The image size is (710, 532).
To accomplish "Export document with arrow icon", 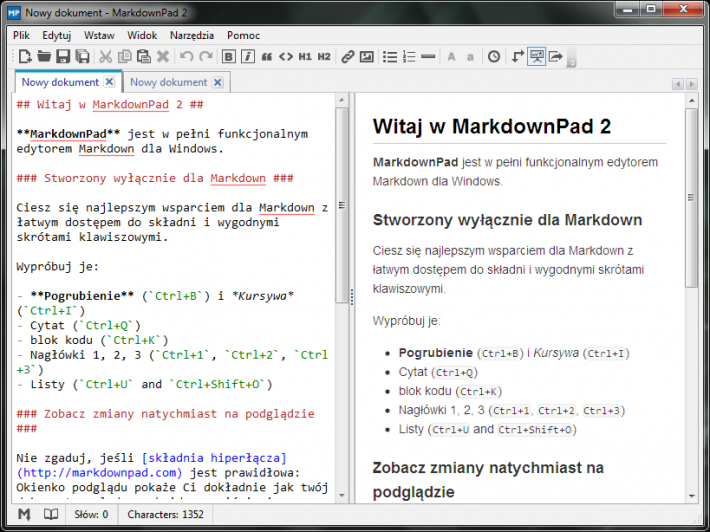I will 556,57.
